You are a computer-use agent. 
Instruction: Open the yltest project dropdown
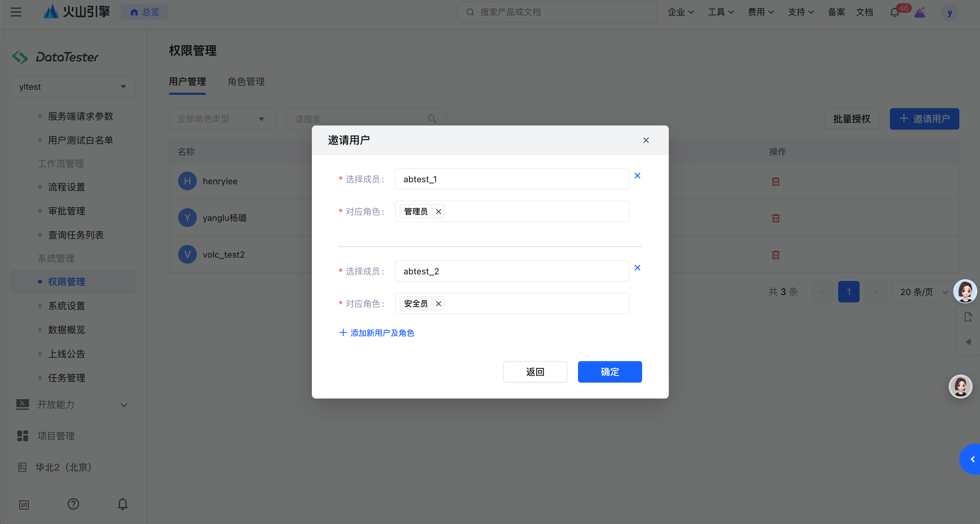73,87
